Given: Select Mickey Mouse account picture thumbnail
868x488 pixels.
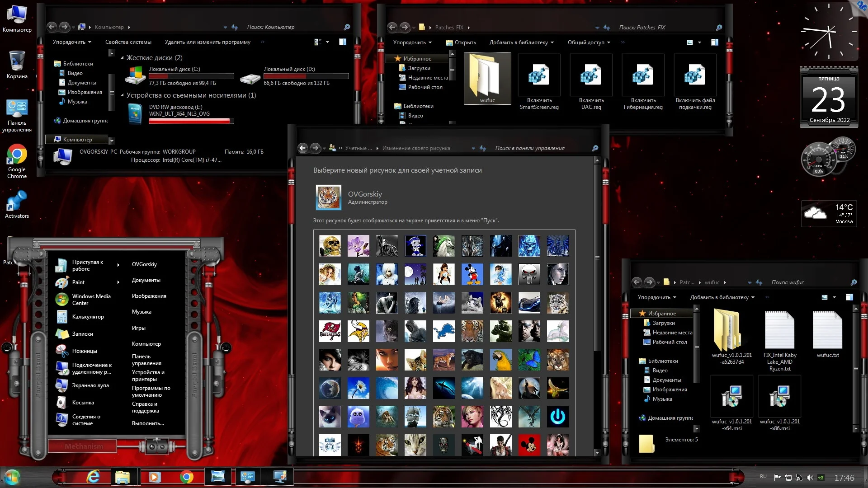Looking at the screenshot, I should (x=472, y=275).
